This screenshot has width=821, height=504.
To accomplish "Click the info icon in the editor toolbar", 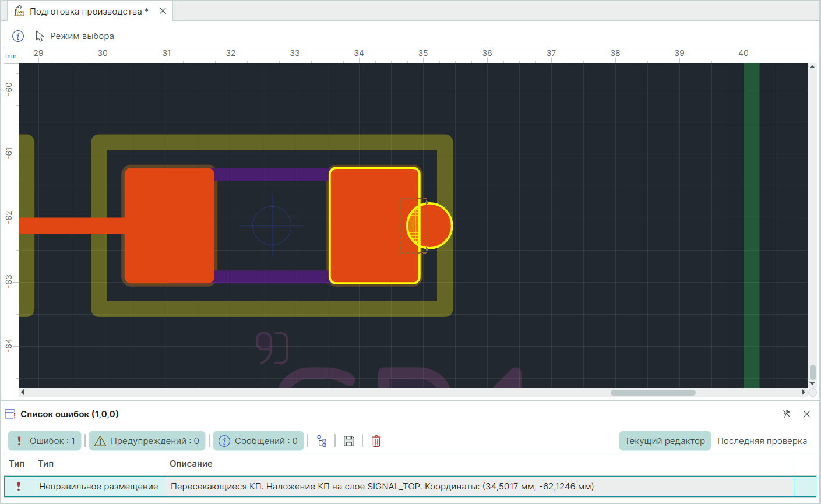I will click(18, 36).
